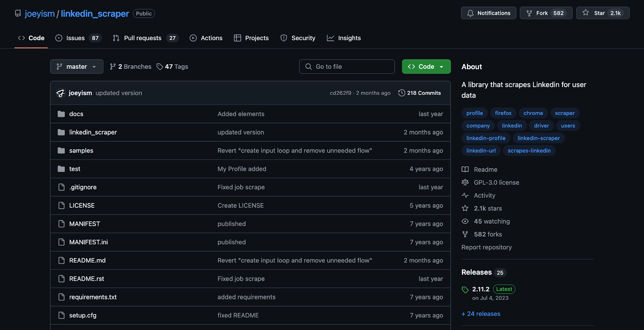Click the docs folder icon

61,114
